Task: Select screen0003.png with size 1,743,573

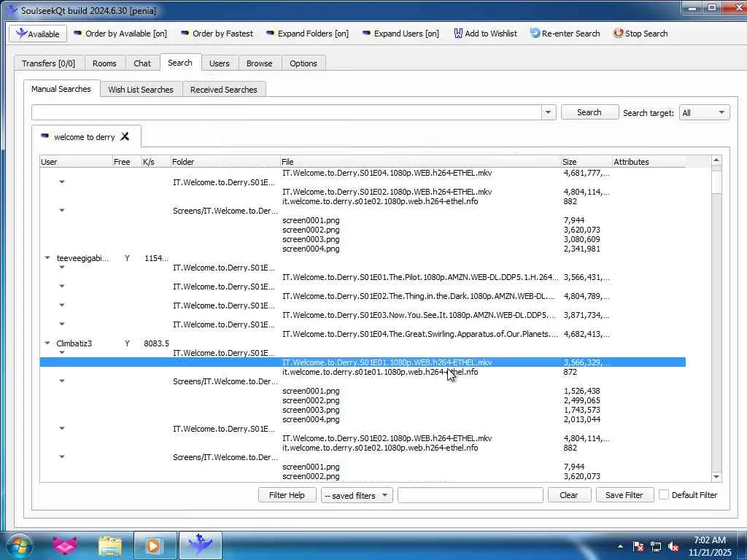Action: tap(311, 410)
